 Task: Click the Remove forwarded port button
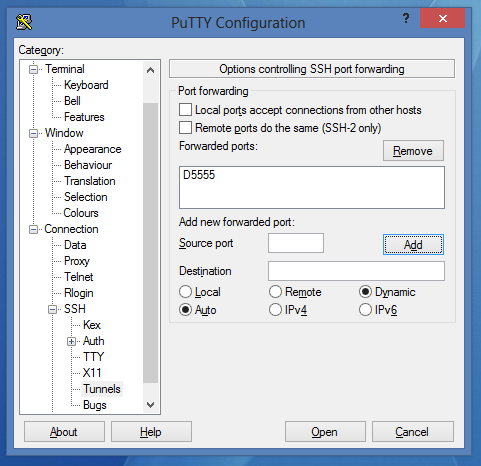coord(413,151)
